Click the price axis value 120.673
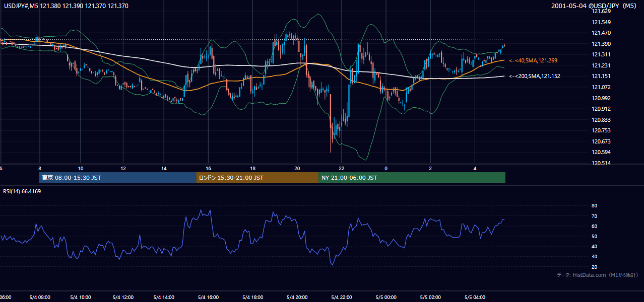644x302 pixels. point(601,142)
